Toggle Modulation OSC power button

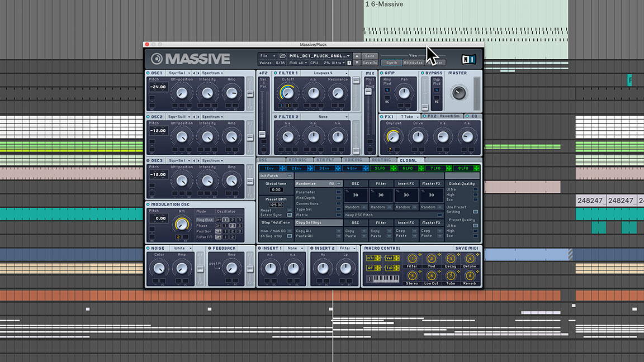coord(148,204)
